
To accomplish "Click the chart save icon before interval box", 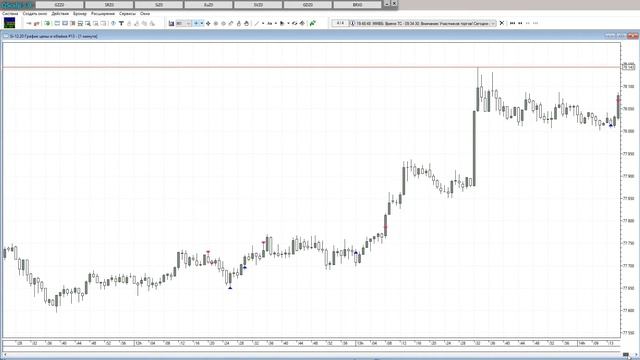I will [x=171, y=24].
